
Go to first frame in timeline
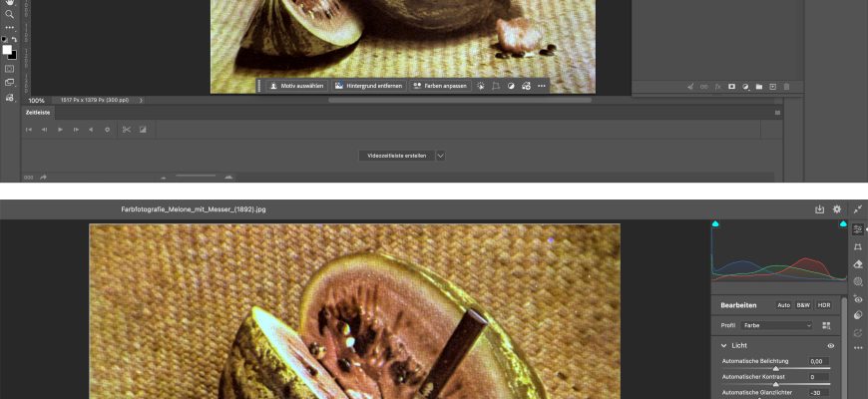point(29,130)
